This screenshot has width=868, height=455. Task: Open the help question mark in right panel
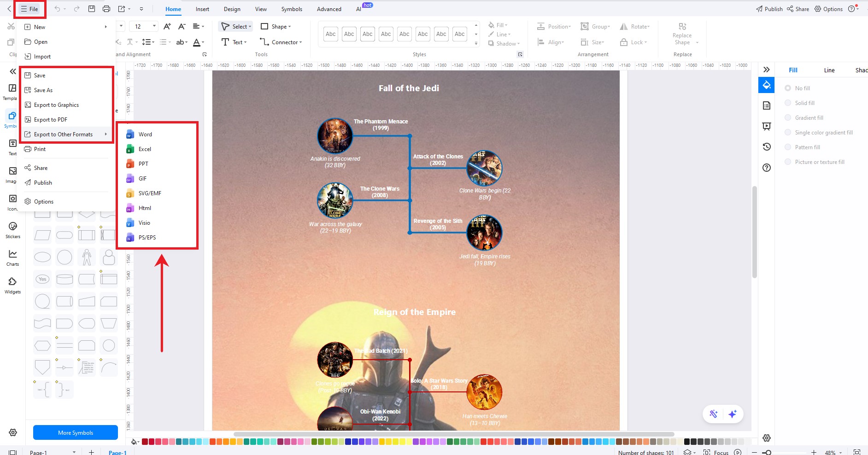coord(767,168)
